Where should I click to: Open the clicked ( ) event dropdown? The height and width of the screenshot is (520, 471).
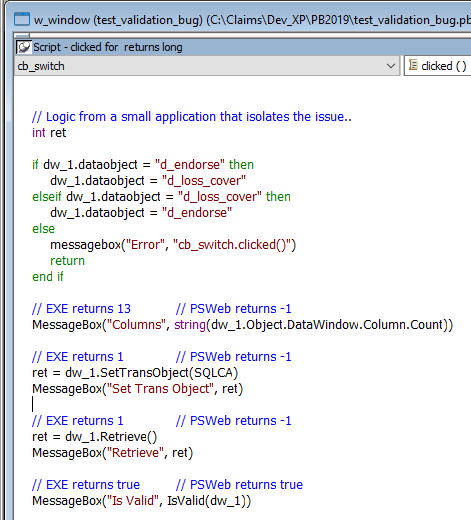(x=437, y=66)
